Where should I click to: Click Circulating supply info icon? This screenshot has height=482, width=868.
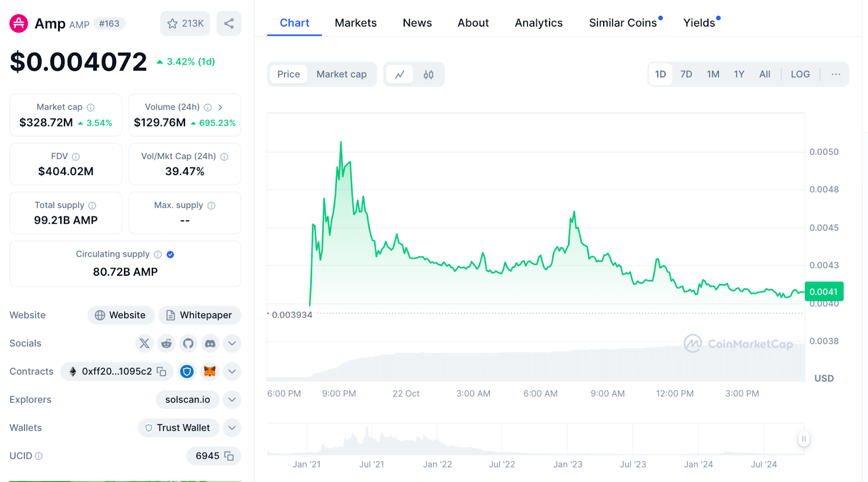click(x=158, y=255)
